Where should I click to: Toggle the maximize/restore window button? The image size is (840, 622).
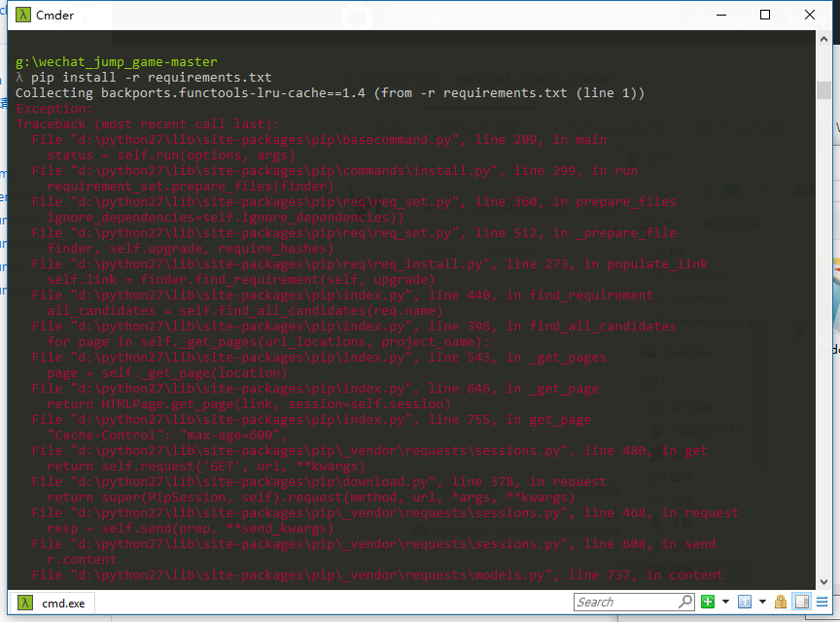click(x=764, y=15)
